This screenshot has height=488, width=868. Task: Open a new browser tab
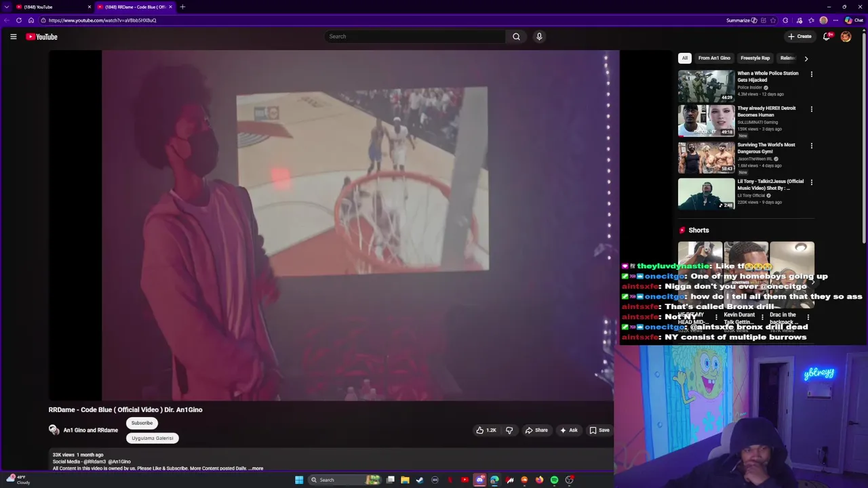tap(182, 7)
